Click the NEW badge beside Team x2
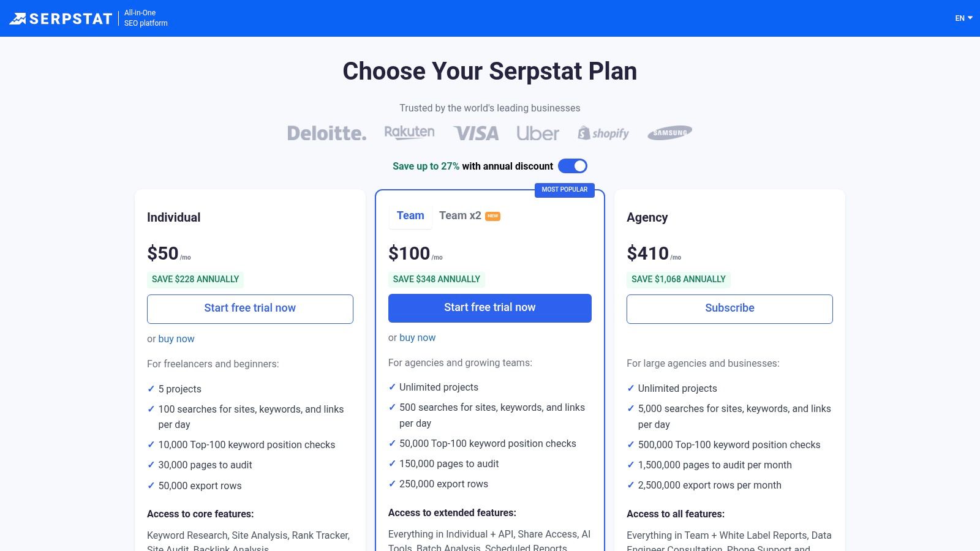The image size is (980, 551). pos(492,216)
